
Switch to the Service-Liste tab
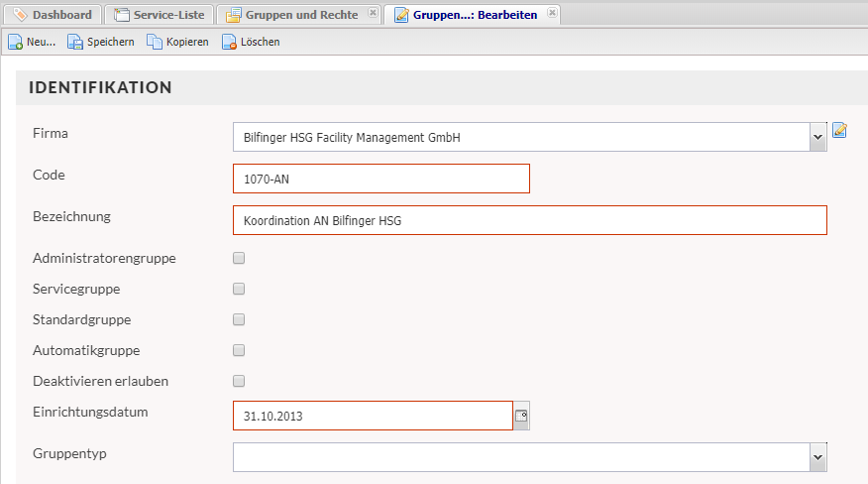pyautogui.click(x=160, y=15)
